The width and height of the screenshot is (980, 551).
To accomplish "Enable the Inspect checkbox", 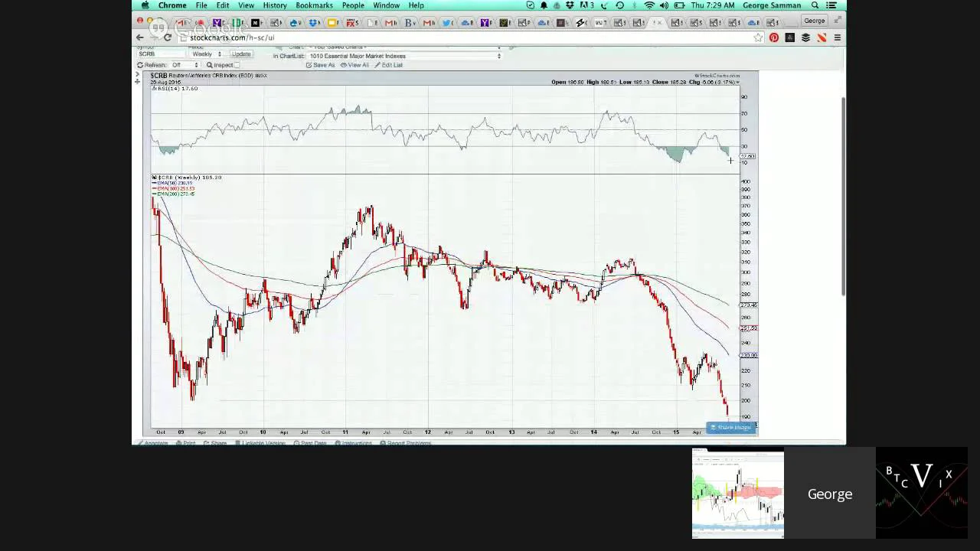I will click(237, 65).
